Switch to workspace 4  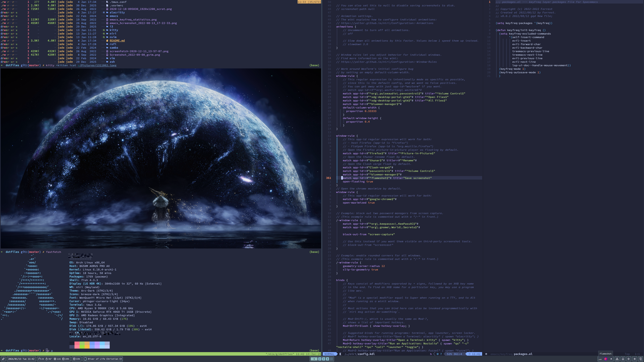[x=327, y=359]
